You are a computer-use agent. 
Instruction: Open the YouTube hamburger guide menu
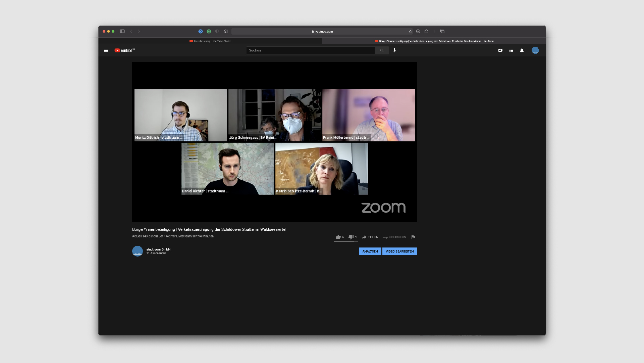pyautogui.click(x=106, y=50)
